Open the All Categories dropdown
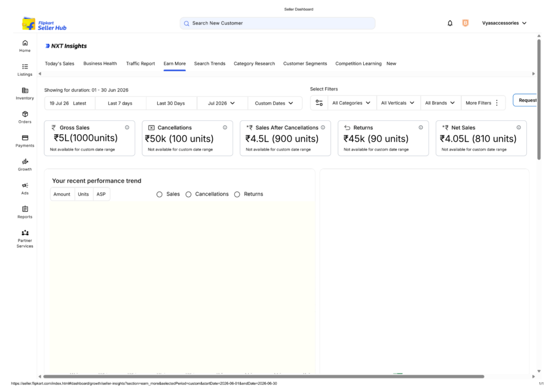 coord(351,103)
